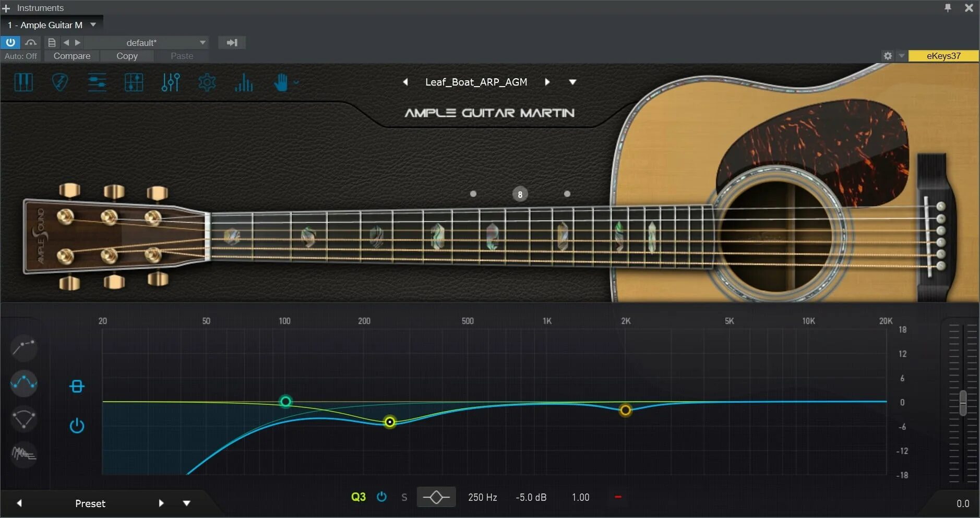
Task: Select the round dial section icon below EQ
Action: (x=24, y=419)
